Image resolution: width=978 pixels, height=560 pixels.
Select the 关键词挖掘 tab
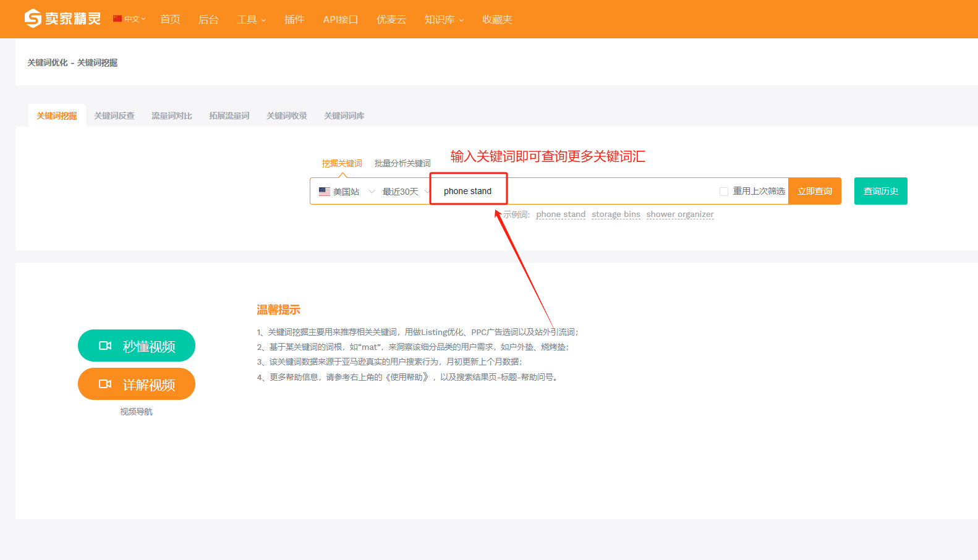57,116
